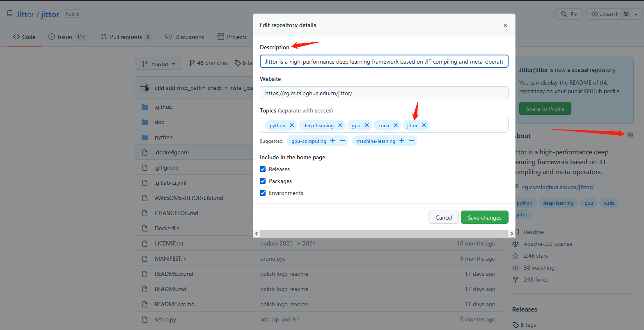The height and width of the screenshot is (330, 644).
Task: Click the eye icon beside 58 watching
Action: (x=516, y=268)
